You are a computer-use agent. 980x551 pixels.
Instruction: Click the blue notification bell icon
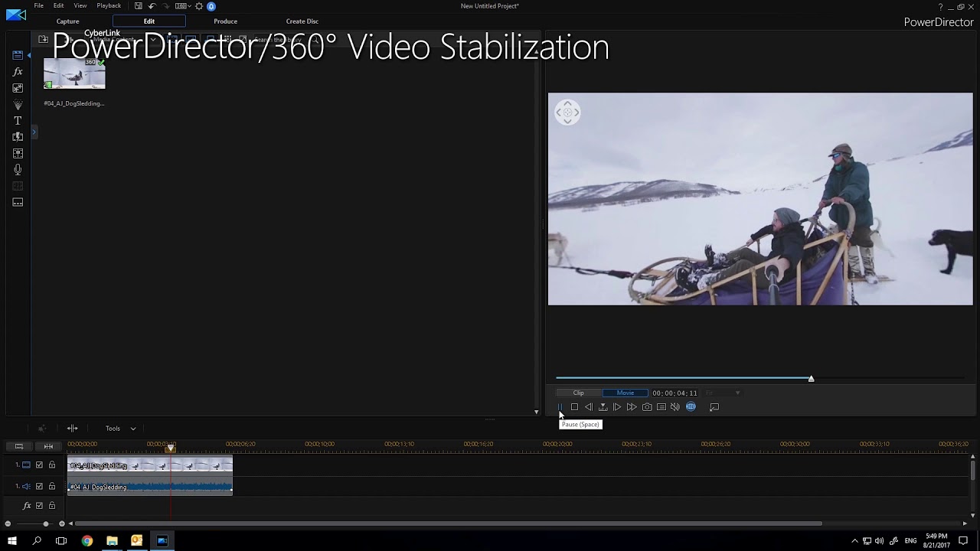(x=211, y=6)
